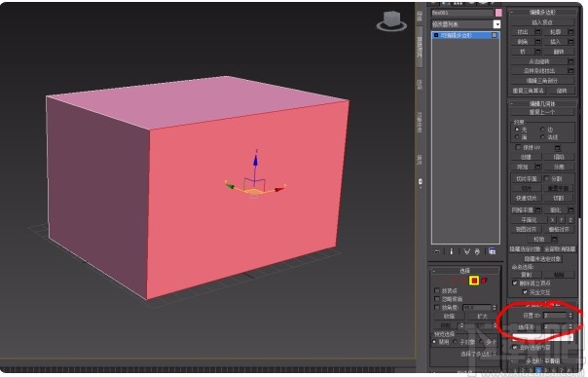Select the 边 constraint radio button
The image size is (588, 377).
coord(542,129)
